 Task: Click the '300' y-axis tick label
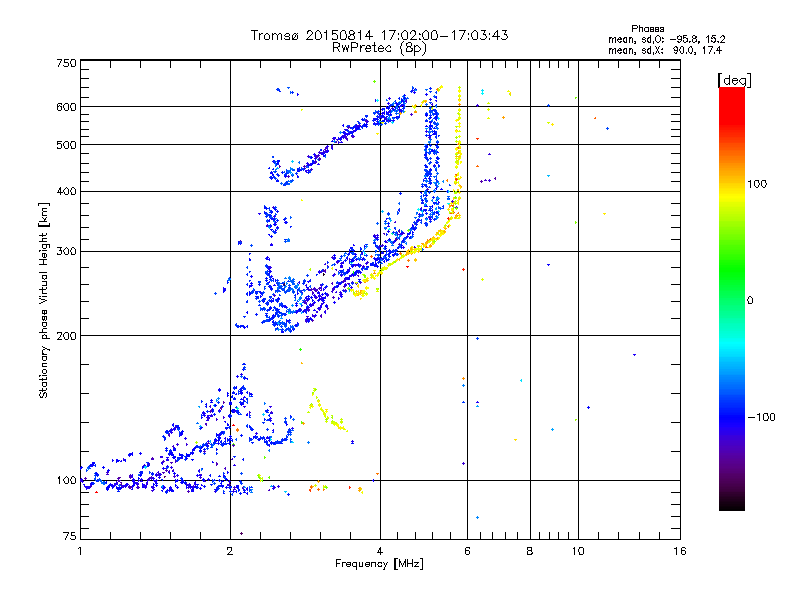(67, 251)
